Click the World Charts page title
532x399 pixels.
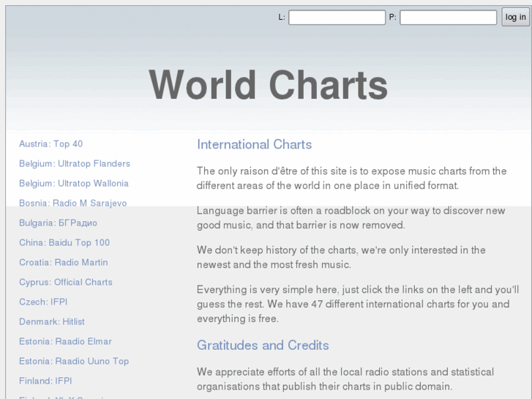pos(269,85)
